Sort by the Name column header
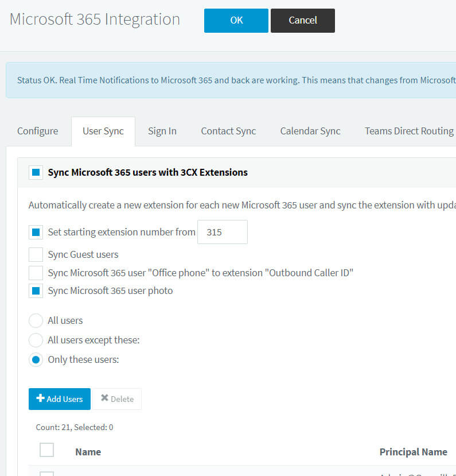This screenshot has width=456, height=476. [88, 452]
